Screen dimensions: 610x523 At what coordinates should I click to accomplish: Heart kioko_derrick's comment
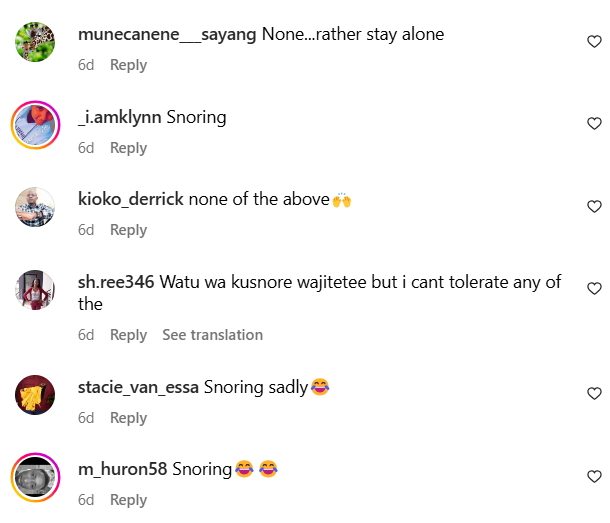pos(593,207)
